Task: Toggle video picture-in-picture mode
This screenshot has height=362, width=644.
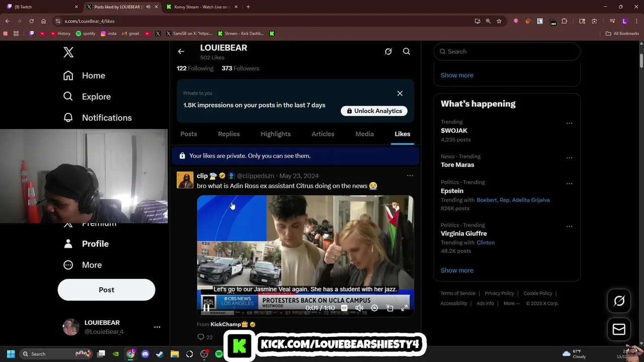Action: [389, 308]
